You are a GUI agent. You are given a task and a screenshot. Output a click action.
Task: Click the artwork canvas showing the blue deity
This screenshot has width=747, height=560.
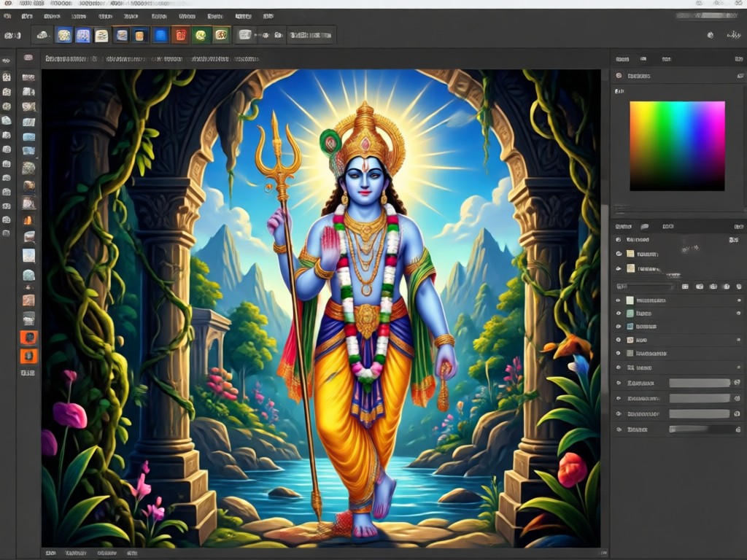coord(321,308)
